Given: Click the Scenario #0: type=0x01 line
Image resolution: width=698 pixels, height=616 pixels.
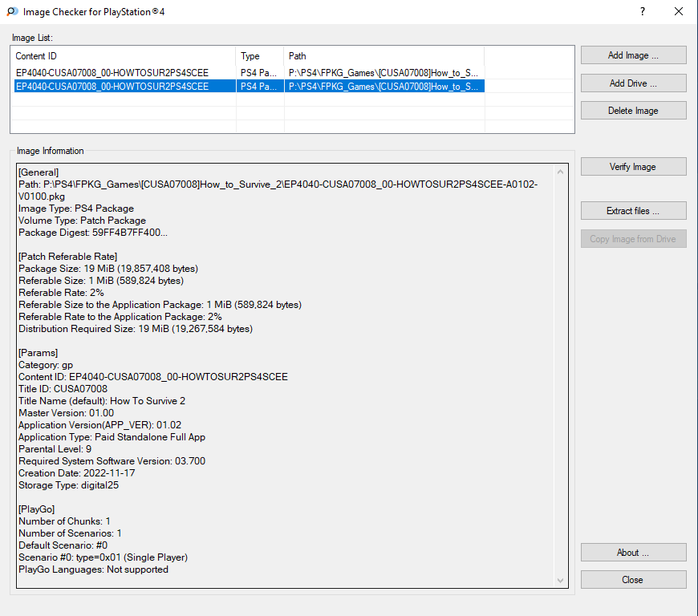Looking at the screenshot, I should coord(103,557).
